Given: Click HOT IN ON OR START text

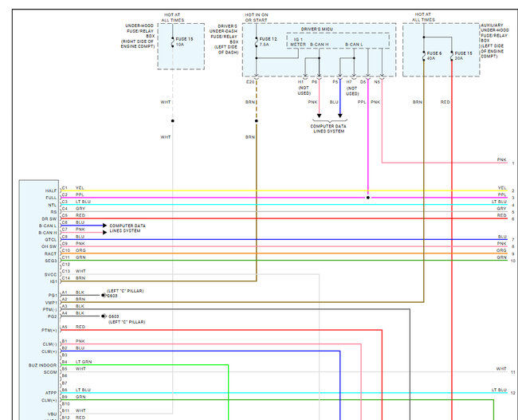Looking at the screenshot, I should [257, 18].
